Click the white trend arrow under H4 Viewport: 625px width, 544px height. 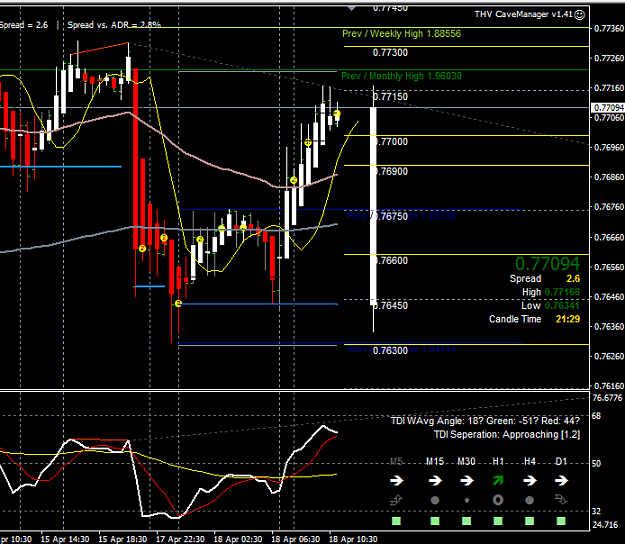click(530, 481)
